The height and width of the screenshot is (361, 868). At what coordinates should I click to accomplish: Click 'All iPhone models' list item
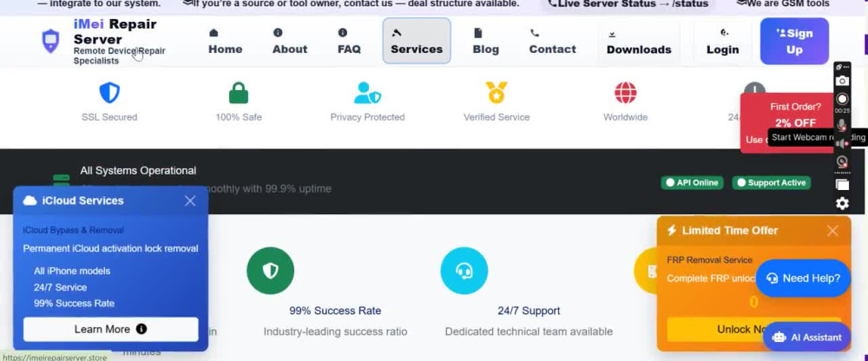72,271
